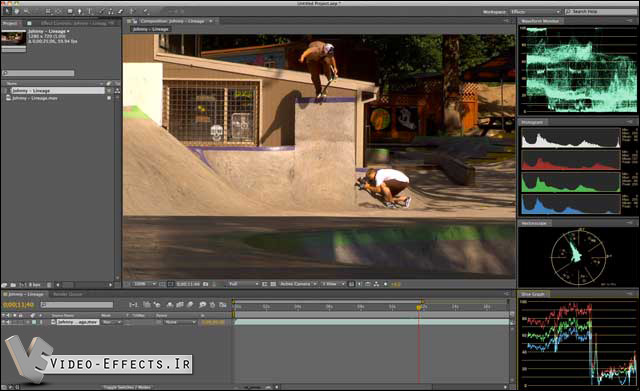640x391 pixels.
Task: Click the Interpret Footage icon in Project panel
Action: [x=4, y=285]
